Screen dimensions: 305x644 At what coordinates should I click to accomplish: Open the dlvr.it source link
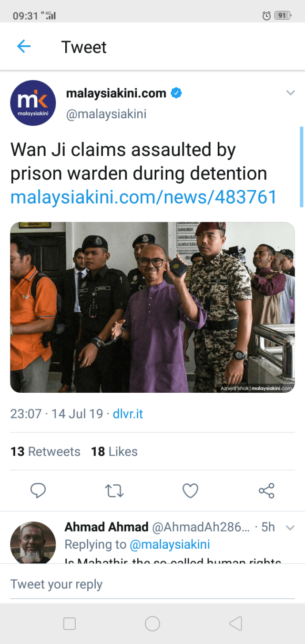[128, 413]
